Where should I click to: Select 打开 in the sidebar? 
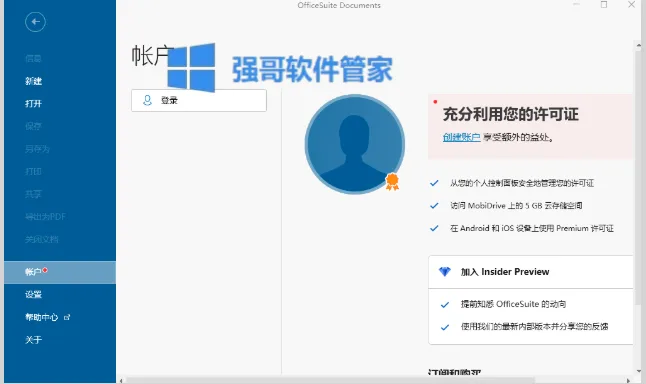click(x=33, y=103)
